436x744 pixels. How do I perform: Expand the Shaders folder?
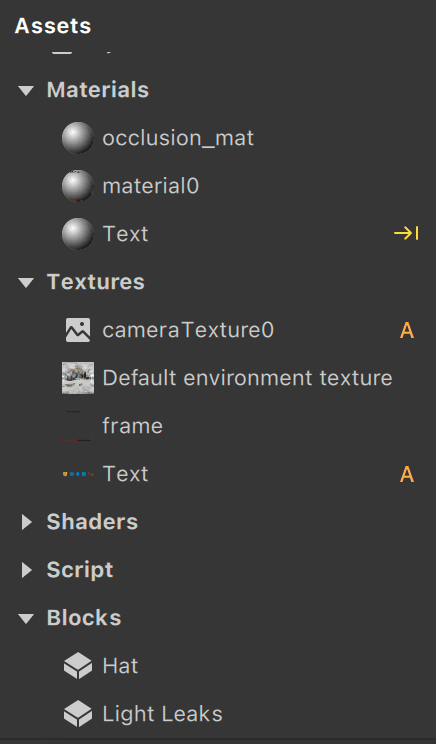27,522
